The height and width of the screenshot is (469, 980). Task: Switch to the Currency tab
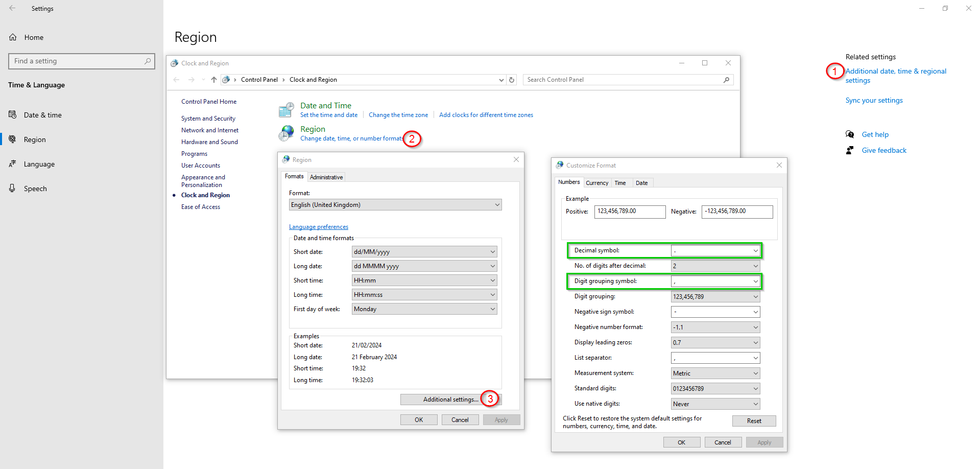(597, 182)
